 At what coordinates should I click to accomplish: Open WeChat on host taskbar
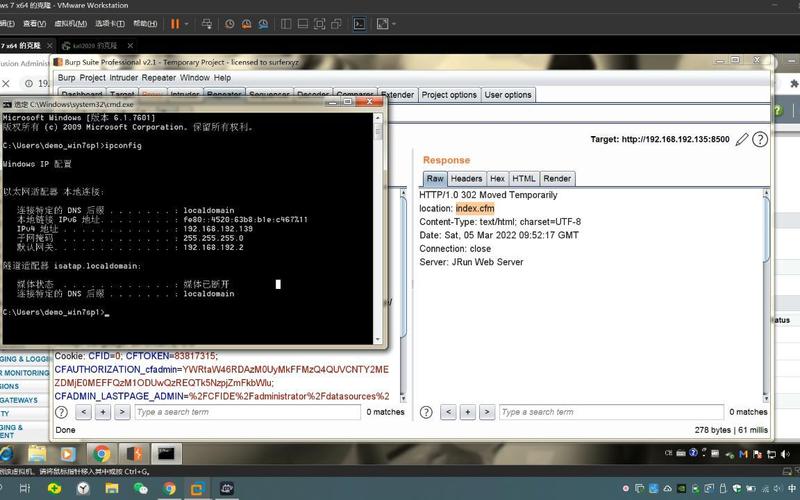(x=140, y=488)
